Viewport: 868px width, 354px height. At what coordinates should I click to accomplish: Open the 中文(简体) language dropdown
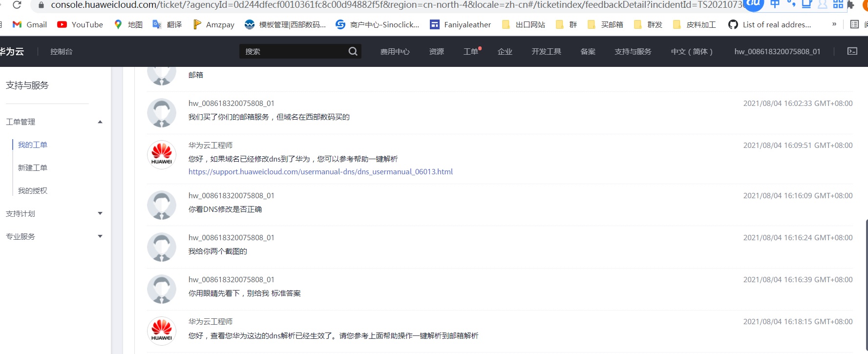pyautogui.click(x=692, y=51)
